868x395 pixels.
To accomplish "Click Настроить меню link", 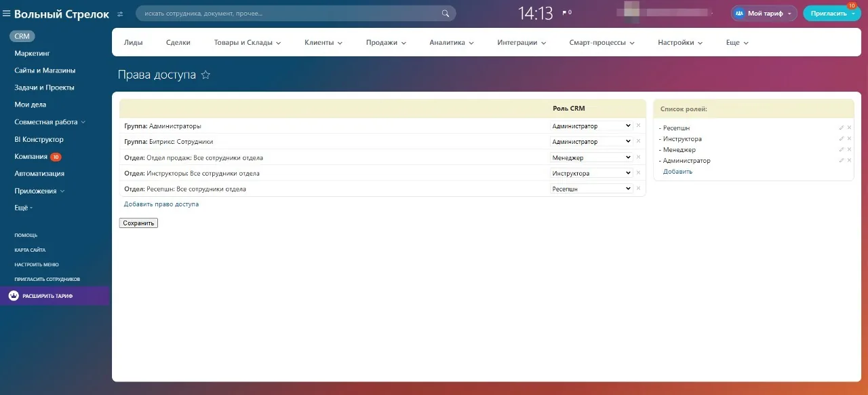I will (x=37, y=265).
